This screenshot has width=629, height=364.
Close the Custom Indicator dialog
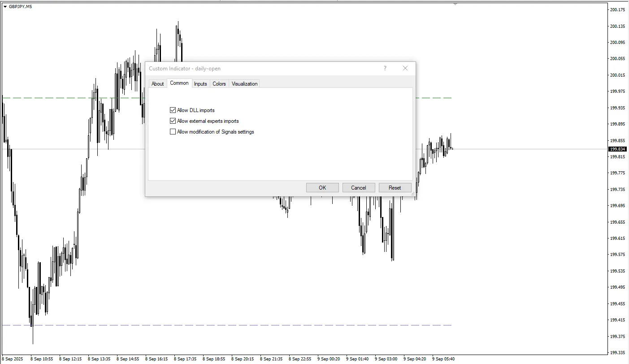405,69
